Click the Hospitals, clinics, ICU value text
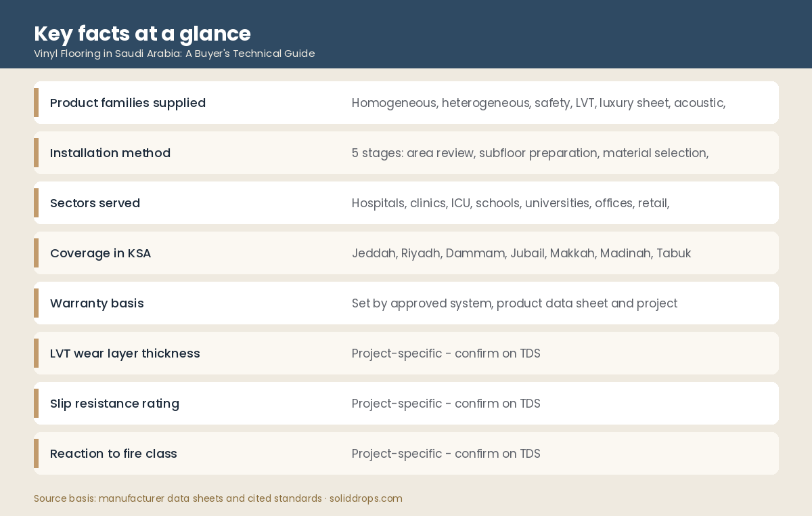812x516 pixels. pyautogui.click(x=510, y=203)
